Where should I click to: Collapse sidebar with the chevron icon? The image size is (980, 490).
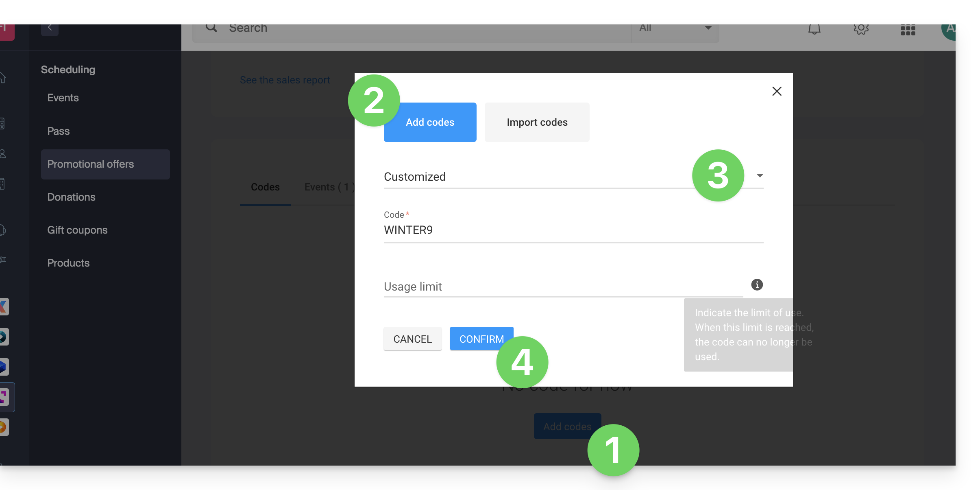pos(50,28)
